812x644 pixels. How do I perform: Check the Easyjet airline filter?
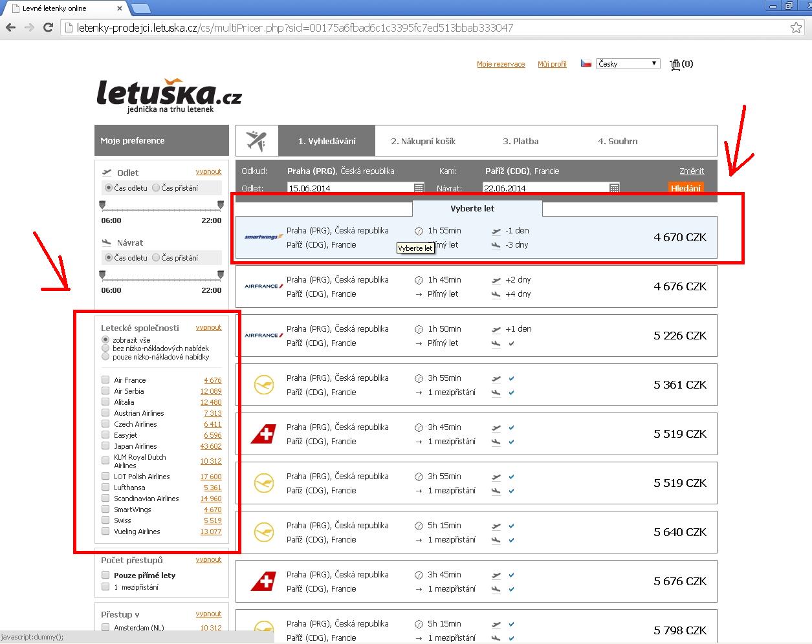point(105,435)
